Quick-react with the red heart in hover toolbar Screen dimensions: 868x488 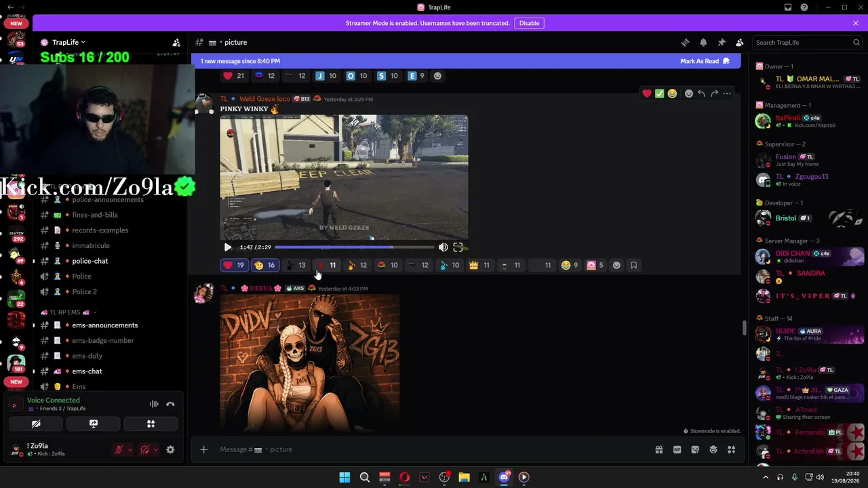[647, 94]
